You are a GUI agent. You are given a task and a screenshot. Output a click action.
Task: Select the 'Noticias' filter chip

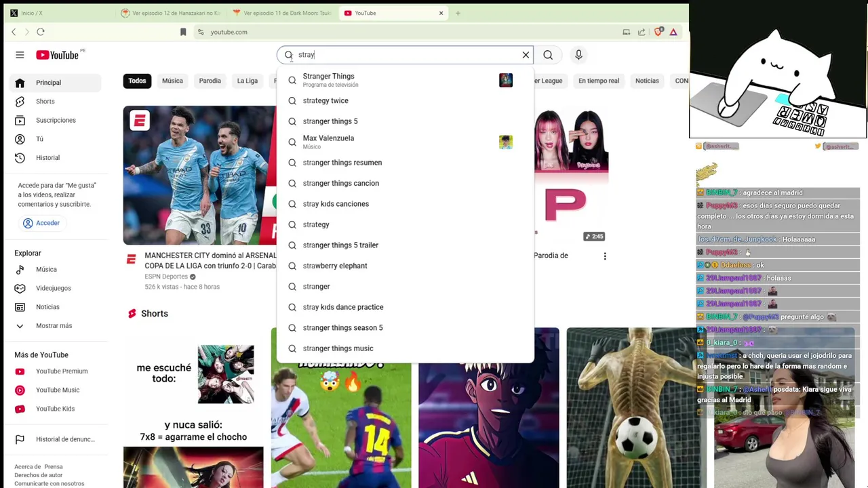coord(647,81)
